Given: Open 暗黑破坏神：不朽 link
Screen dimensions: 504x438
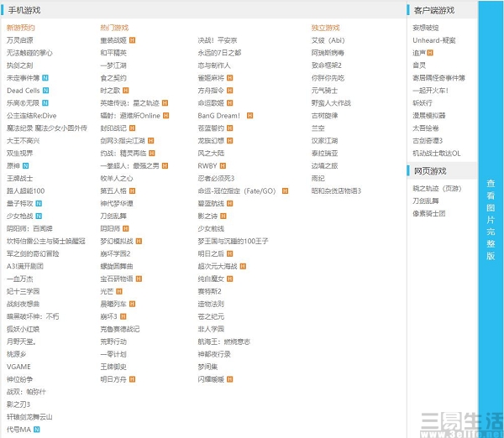Looking at the screenshot, I should click(x=33, y=316).
